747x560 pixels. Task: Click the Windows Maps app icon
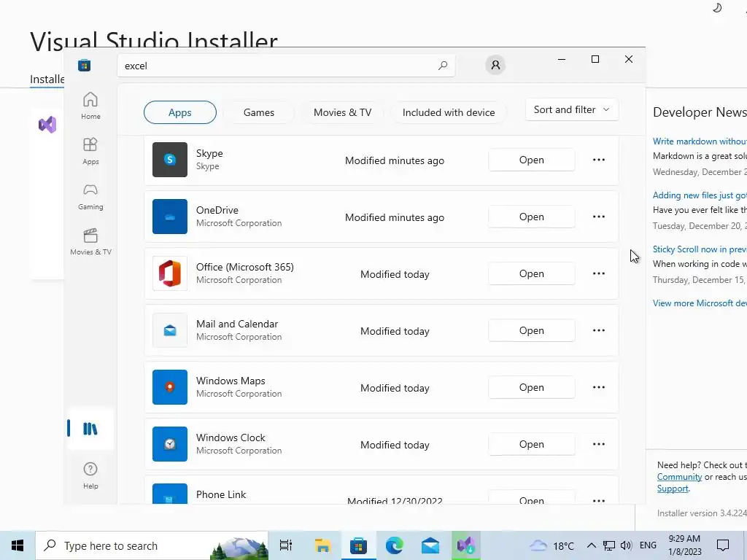coord(169,387)
